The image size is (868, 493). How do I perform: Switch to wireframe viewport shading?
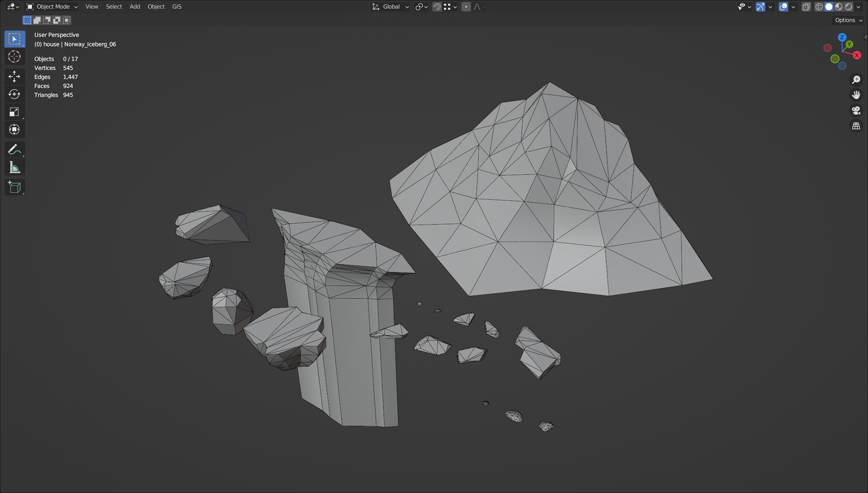819,7
